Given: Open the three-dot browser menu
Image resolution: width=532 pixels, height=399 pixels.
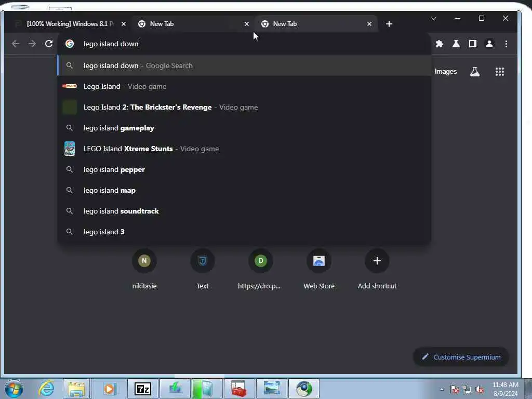Looking at the screenshot, I should point(506,44).
